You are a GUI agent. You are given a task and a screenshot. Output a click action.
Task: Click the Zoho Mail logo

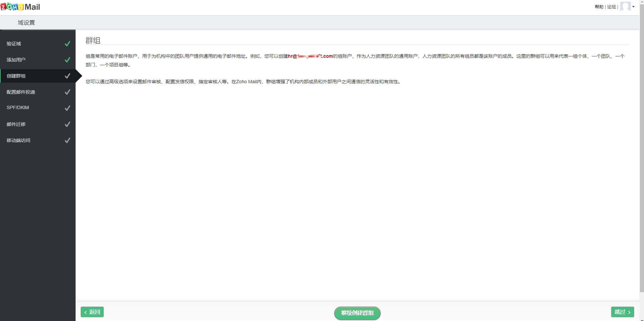coord(20,6)
